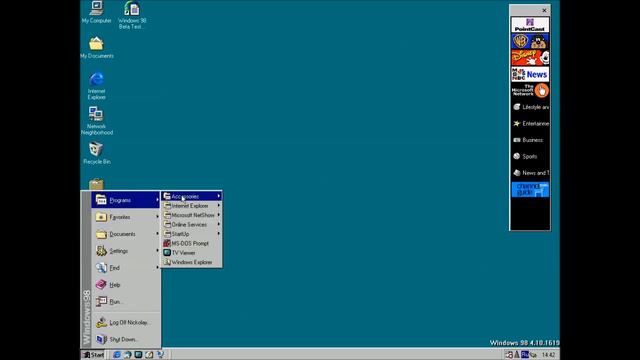Screen dimensions: 640x360
Task: Click the Documents submenu arrow
Action: [157, 233]
